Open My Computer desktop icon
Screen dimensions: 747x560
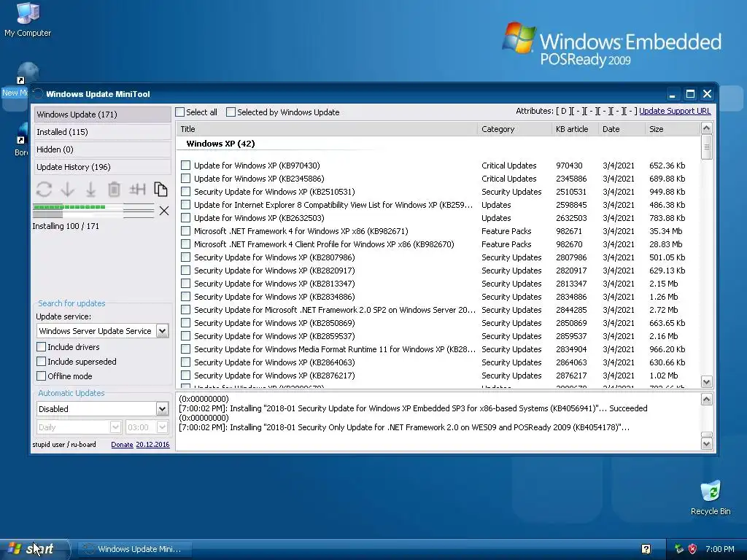pos(28,19)
